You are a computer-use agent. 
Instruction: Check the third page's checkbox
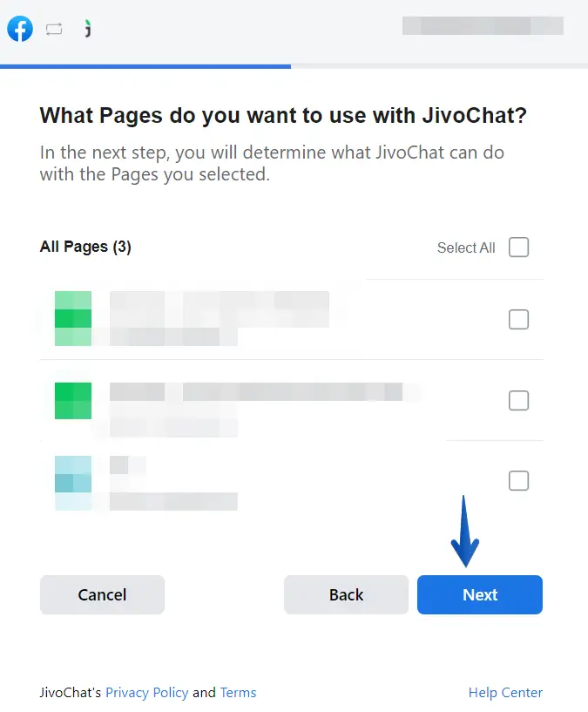[x=518, y=480]
